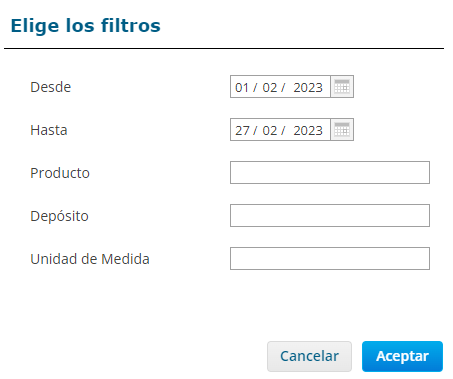Open the calendar picker for Hasta
Image resolution: width=453 pixels, height=379 pixels.
tap(342, 130)
